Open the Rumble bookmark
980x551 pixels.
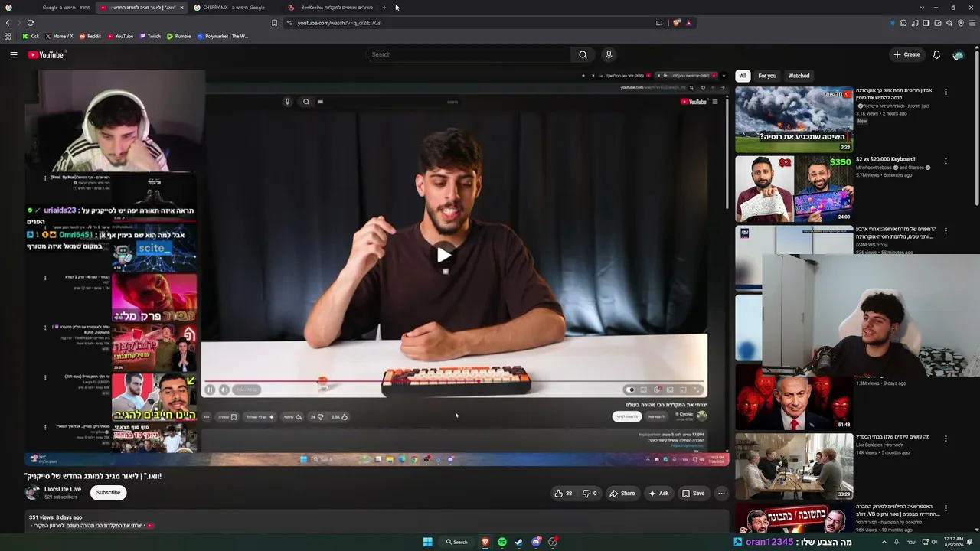pos(179,36)
